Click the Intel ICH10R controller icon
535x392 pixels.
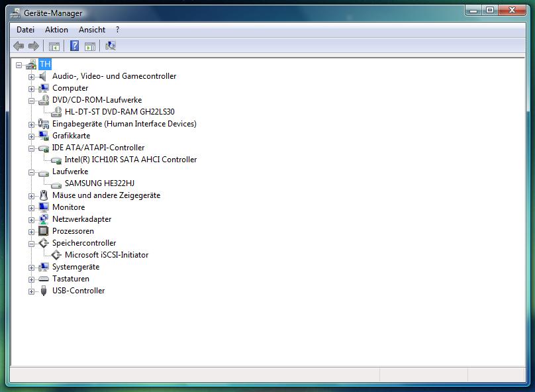[x=56, y=160]
